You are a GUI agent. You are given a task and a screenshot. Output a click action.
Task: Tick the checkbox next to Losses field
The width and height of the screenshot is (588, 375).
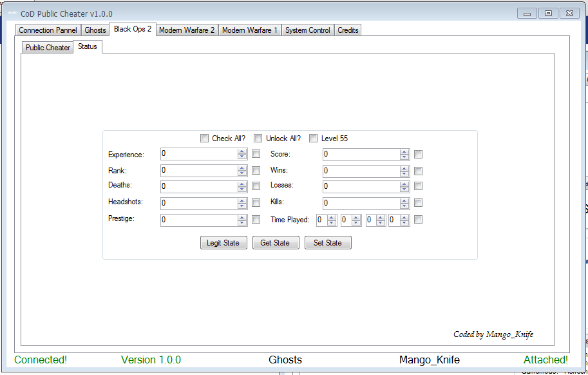[418, 186]
